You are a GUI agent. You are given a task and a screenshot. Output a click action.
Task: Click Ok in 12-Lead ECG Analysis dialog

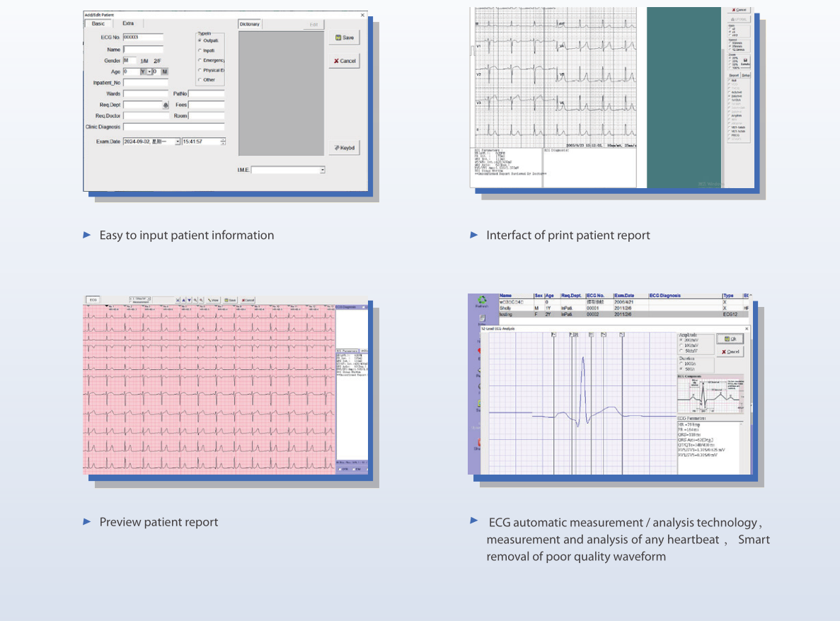point(729,339)
